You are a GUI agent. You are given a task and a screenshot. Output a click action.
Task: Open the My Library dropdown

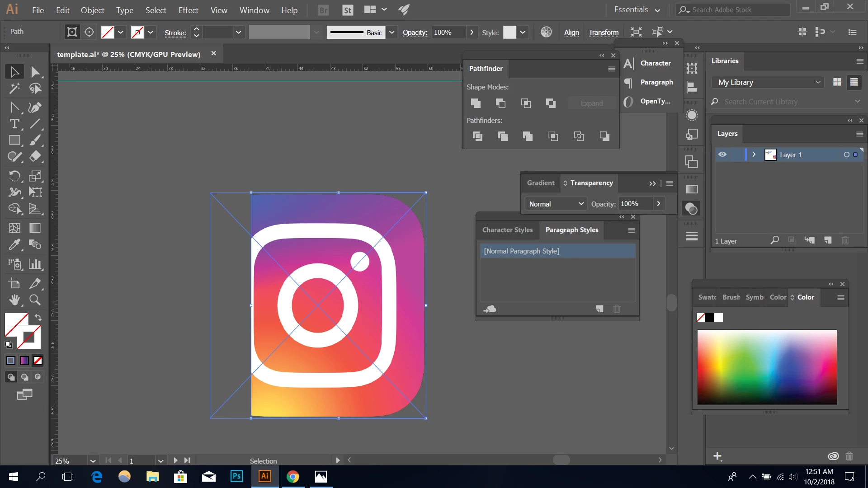click(x=769, y=82)
